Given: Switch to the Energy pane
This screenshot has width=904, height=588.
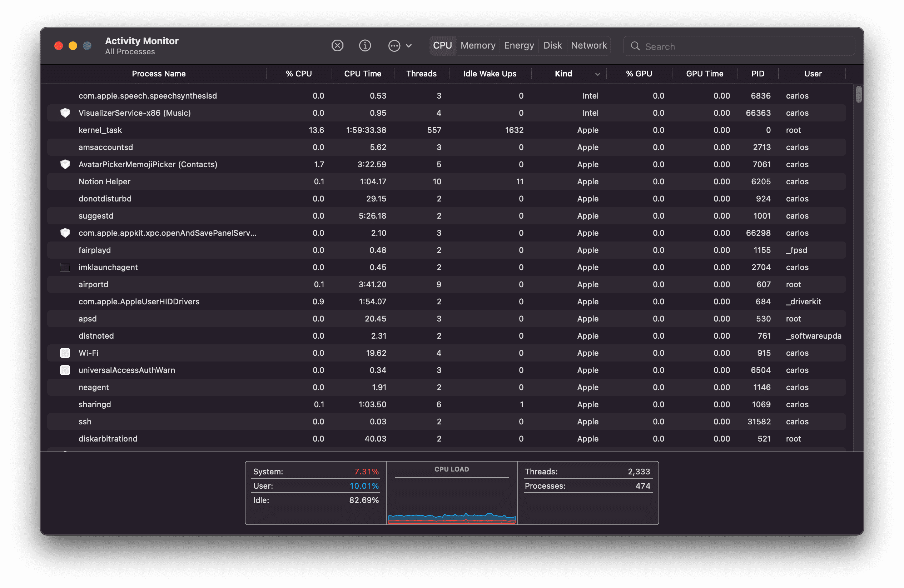Looking at the screenshot, I should pos(518,45).
